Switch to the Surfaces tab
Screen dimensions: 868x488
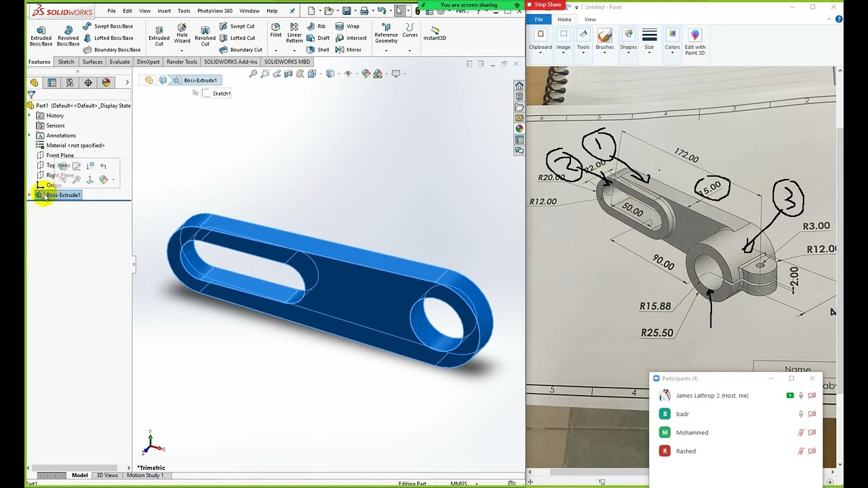[x=92, y=62]
